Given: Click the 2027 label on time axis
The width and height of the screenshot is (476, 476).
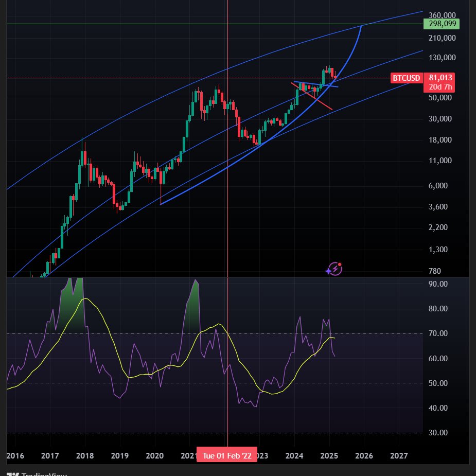Looking at the screenshot, I should [x=399, y=455].
